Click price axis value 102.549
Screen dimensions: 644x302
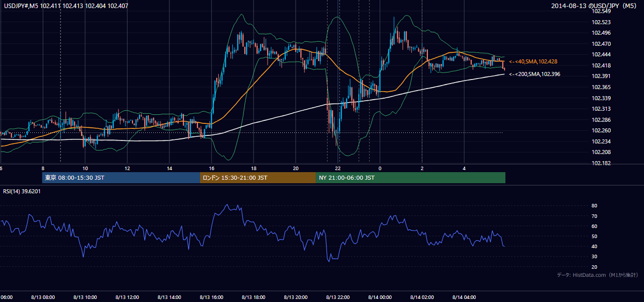(x=601, y=11)
